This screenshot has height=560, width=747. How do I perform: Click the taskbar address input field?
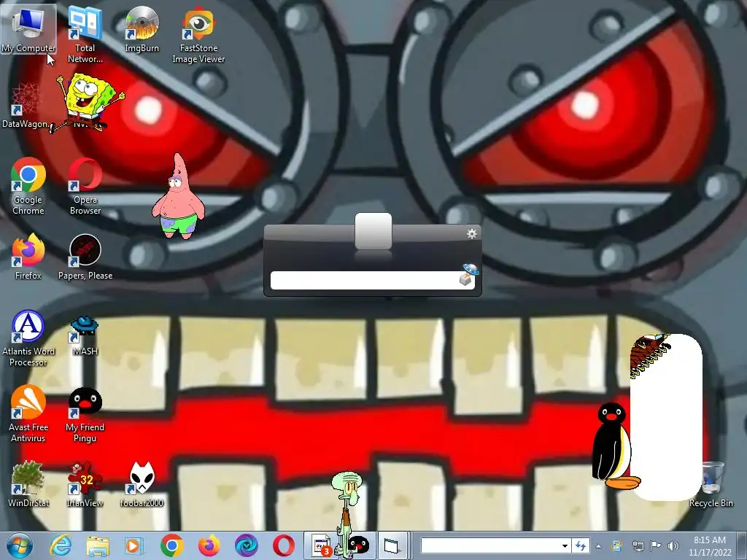coord(489,545)
